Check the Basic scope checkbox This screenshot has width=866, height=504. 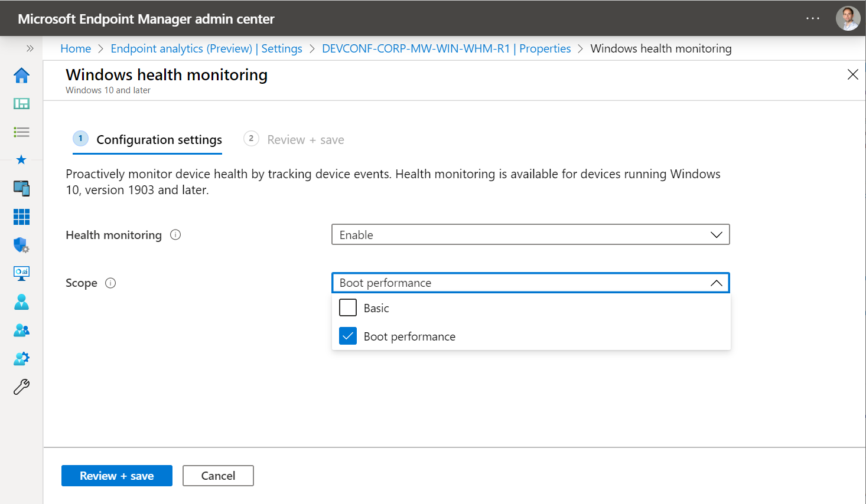click(348, 307)
